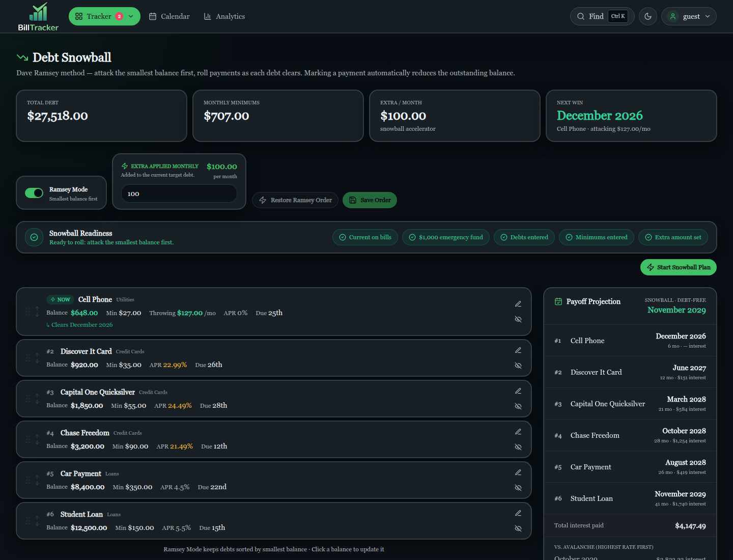Grab the Student Loan drag handle

[x=28, y=521]
